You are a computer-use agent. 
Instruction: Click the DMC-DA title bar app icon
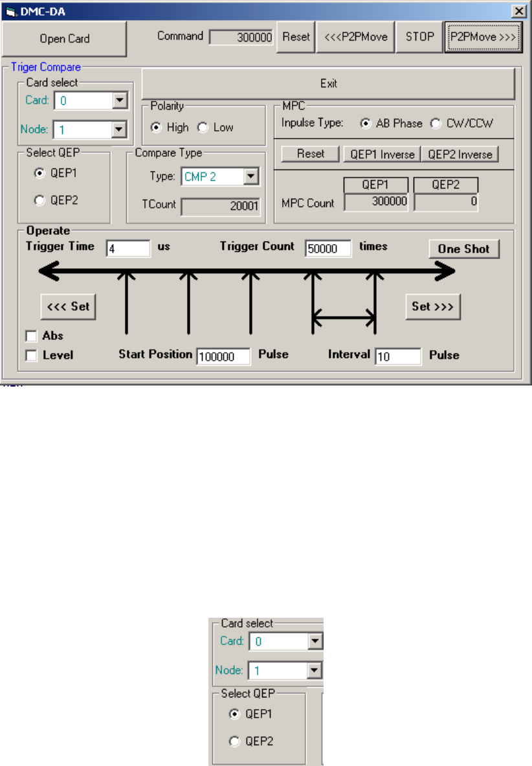[8, 11]
